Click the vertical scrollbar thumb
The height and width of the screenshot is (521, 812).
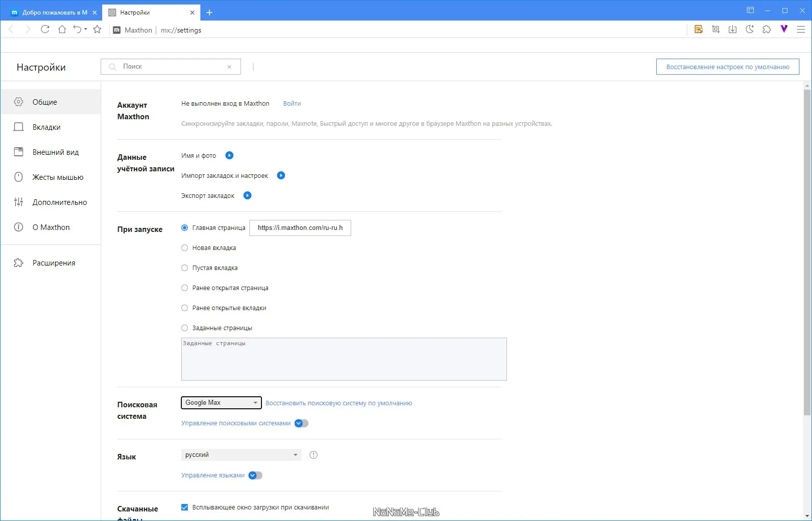806,252
